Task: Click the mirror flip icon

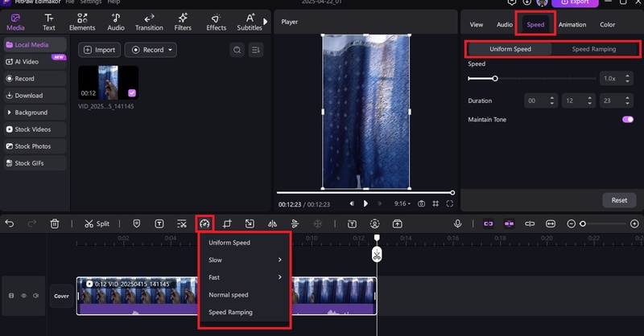Action: tap(272, 223)
